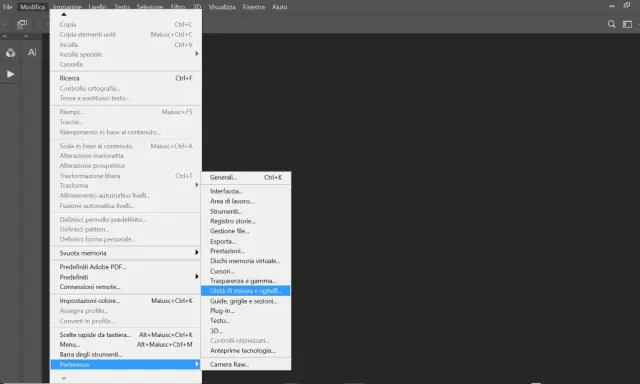Image resolution: width=640 pixels, height=384 pixels.
Task: Open Dischi memoria virtuale... preferences
Action: (x=246, y=261)
